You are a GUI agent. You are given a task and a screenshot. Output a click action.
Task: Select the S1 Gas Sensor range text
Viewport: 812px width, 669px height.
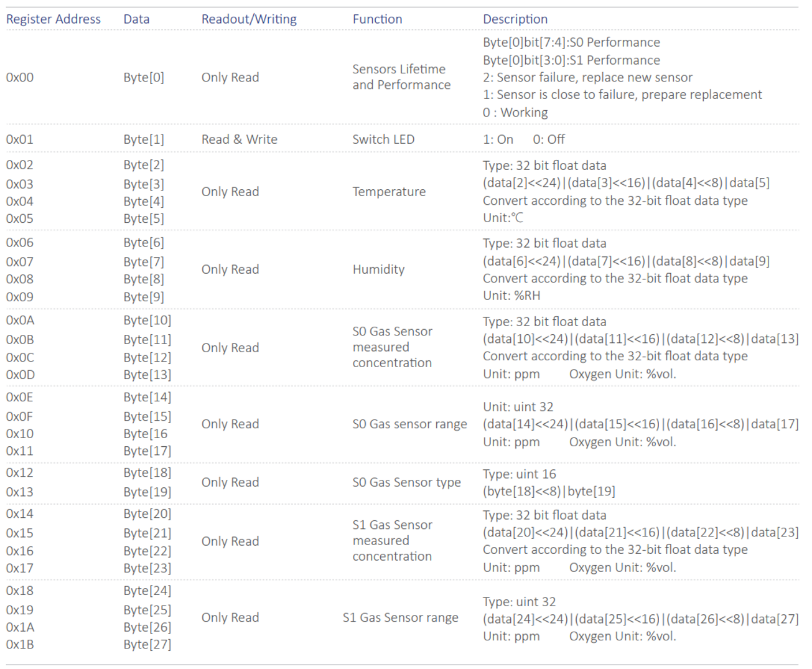click(x=400, y=617)
